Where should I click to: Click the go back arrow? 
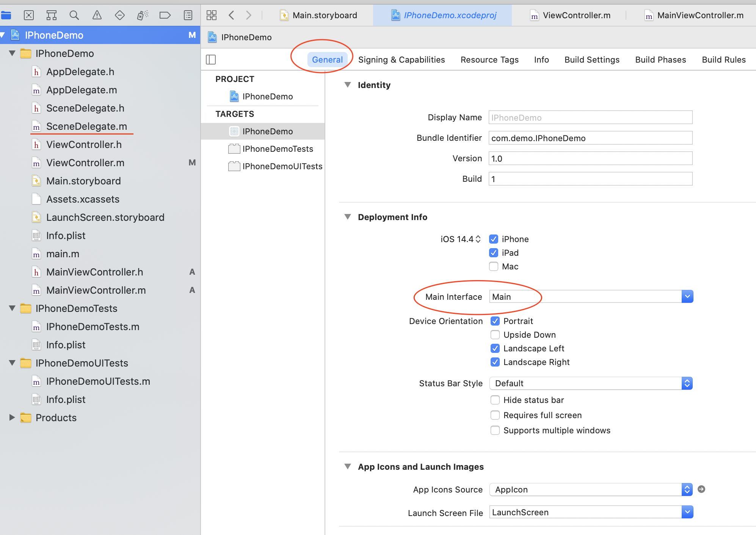pyautogui.click(x=232, y=15)
